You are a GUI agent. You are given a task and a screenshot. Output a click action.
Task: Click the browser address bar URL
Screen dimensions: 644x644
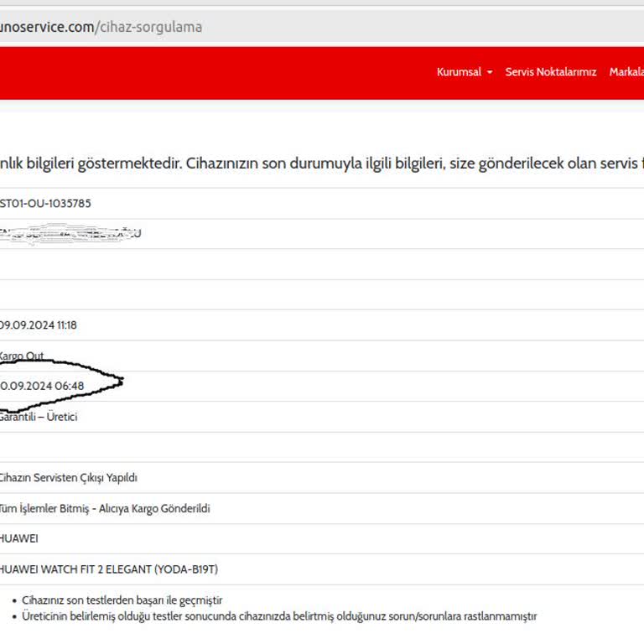[x=101, y=27]
